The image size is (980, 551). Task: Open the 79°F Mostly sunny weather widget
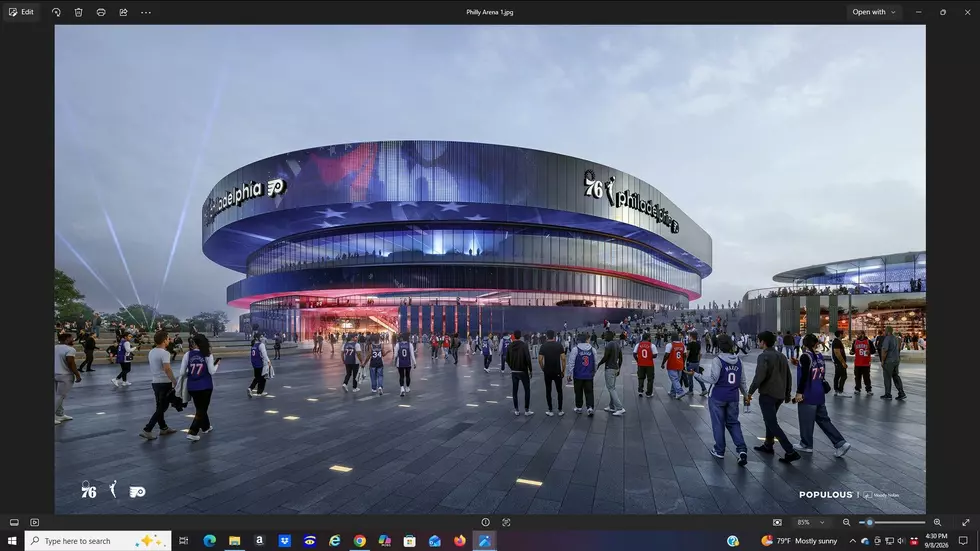799,540
